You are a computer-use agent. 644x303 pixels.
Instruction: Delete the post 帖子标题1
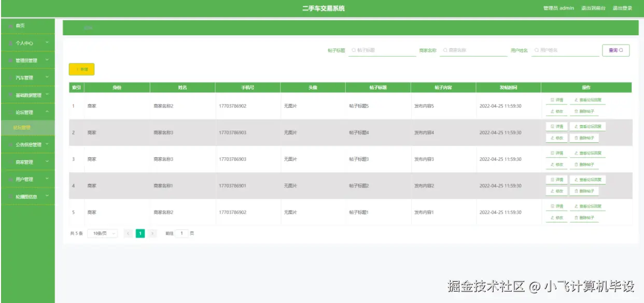pos(584,218)
